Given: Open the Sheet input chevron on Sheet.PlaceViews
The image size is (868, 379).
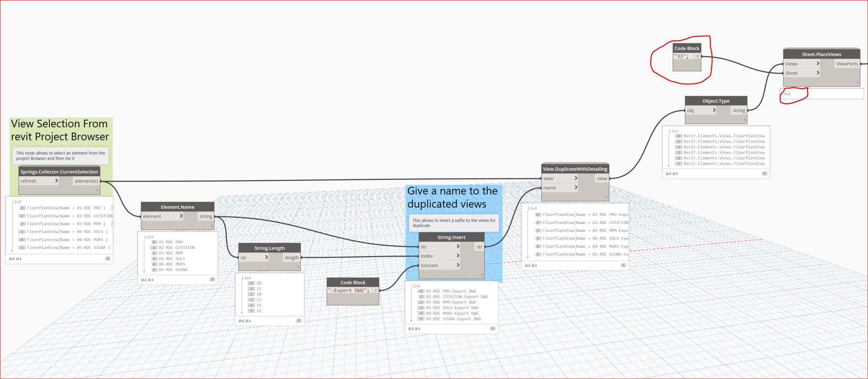Looking at the screenshot, I should point(818,73).
